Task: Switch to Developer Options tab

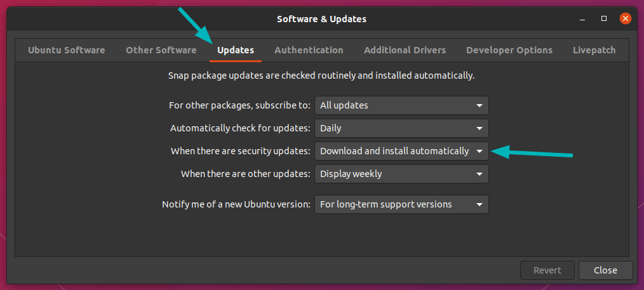Action: 509,50
